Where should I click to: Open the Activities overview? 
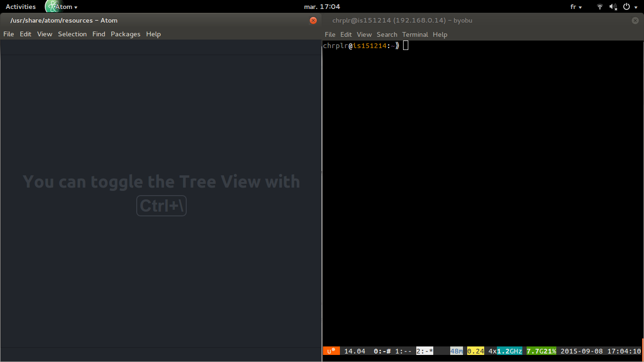point(21,7)
